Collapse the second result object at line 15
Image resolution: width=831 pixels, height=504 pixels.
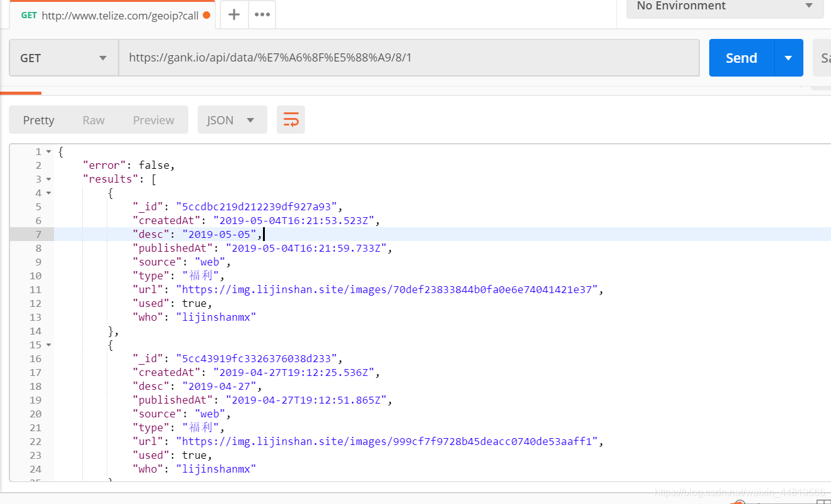[x=49, y=345]
